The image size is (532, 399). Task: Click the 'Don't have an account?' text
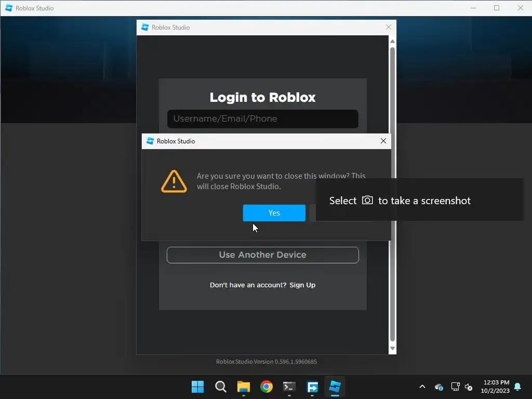pos(248,285)
